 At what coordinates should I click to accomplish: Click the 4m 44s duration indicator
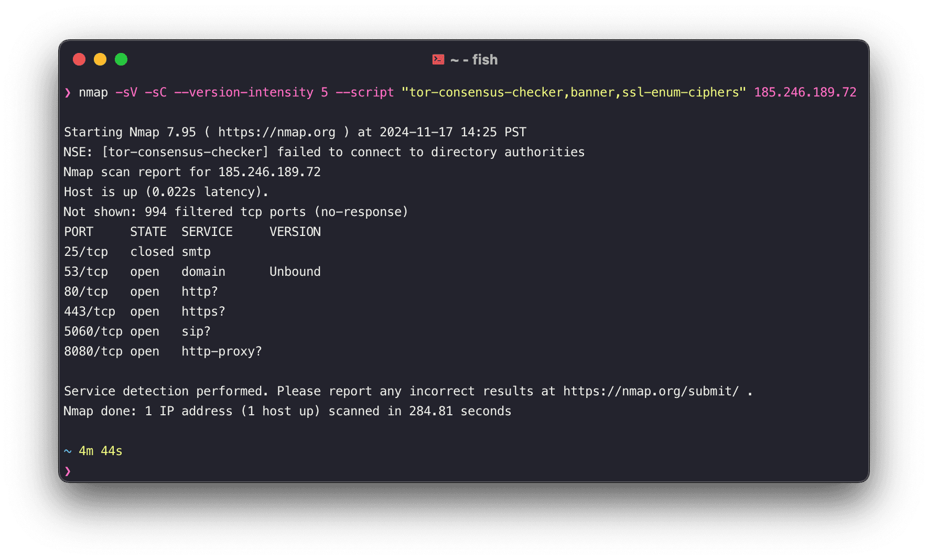[x=101, y=451]
